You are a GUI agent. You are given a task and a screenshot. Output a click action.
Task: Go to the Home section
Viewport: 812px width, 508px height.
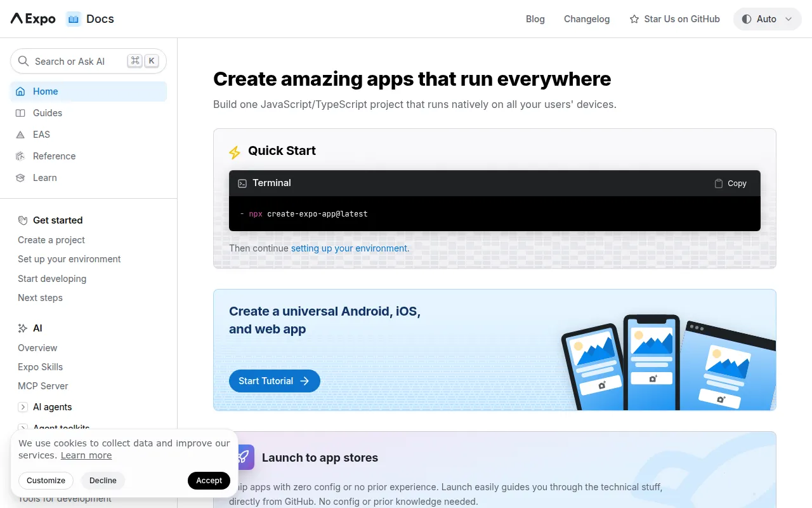pos(88,91)
